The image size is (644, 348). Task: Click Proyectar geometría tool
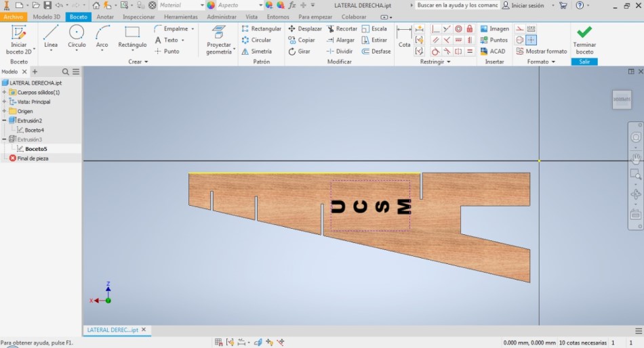point(219,40)
